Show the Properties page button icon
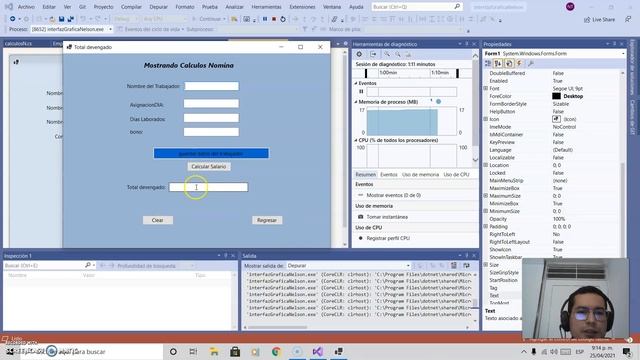This screenshot has height=360, width=640. pyautogui.click(x=509, y=63)
